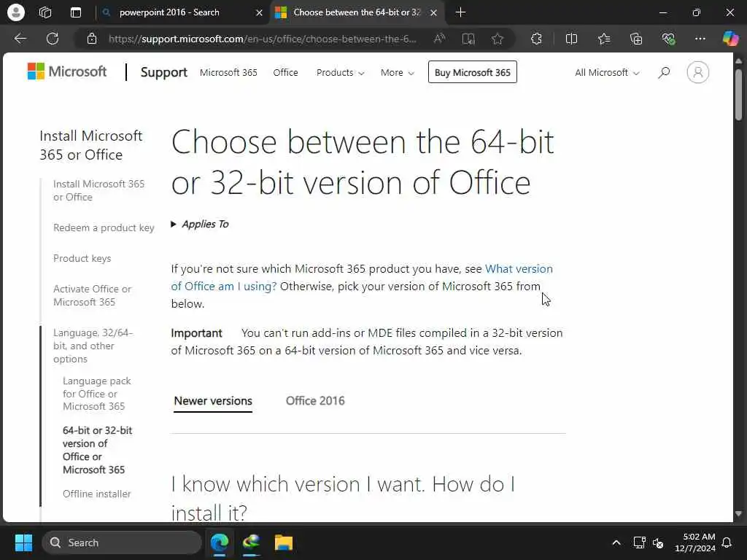Close the powerpoint 2016 search tab
The height and width of the screenshot is (560, 747).
pyautogui.click(x=259, y=13)
